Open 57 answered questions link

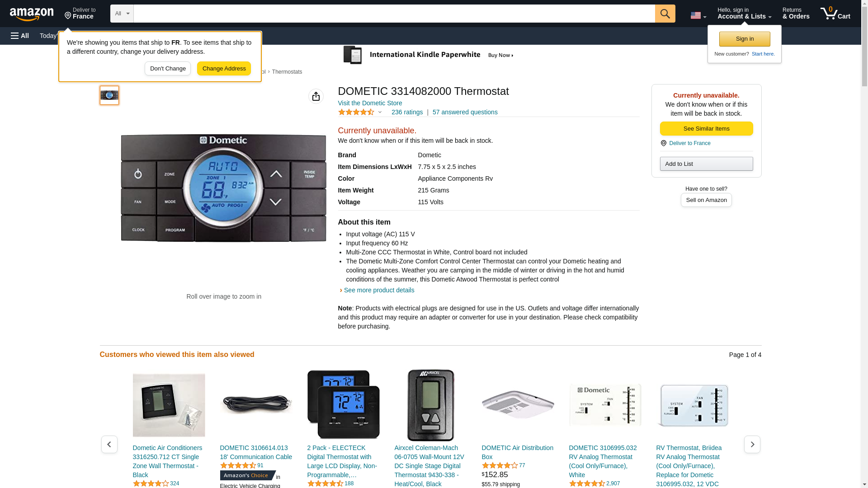(x=465, y=112)
